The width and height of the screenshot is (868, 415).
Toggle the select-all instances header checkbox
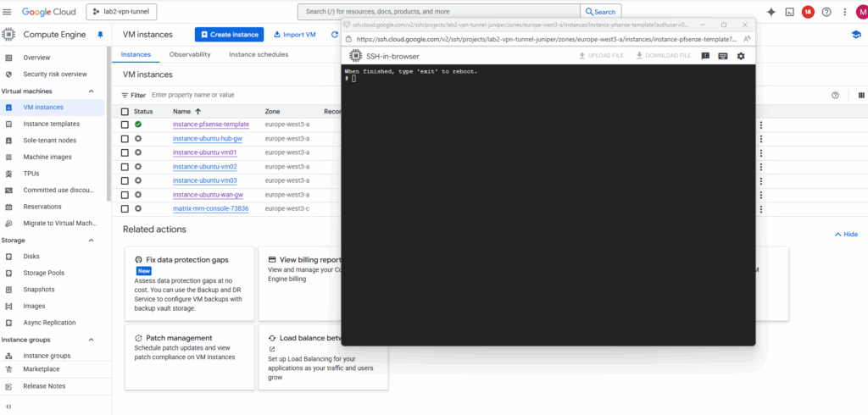tap(125, 112)
